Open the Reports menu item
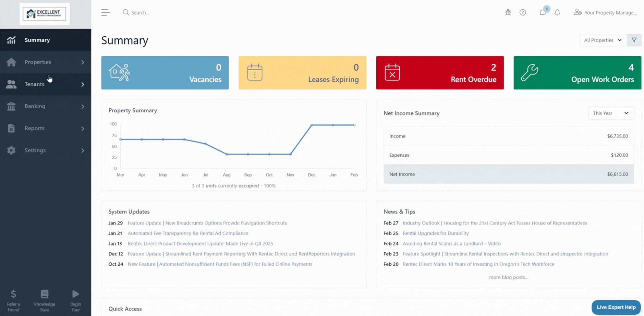Viewport: 644px width, 316px height. click(46, 128)
